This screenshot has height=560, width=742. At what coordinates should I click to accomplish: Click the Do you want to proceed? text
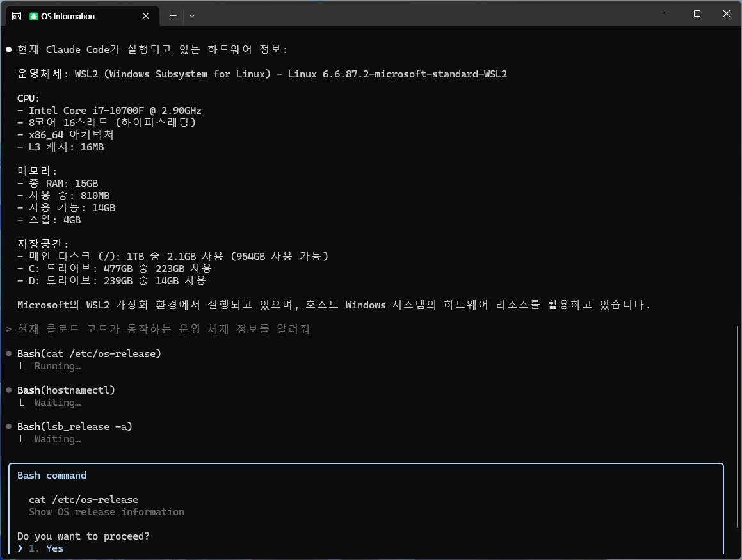click(x=83, y=536)
